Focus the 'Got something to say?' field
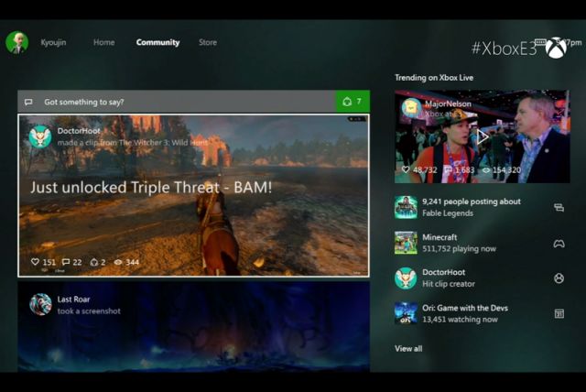 [x=177, y=102]
